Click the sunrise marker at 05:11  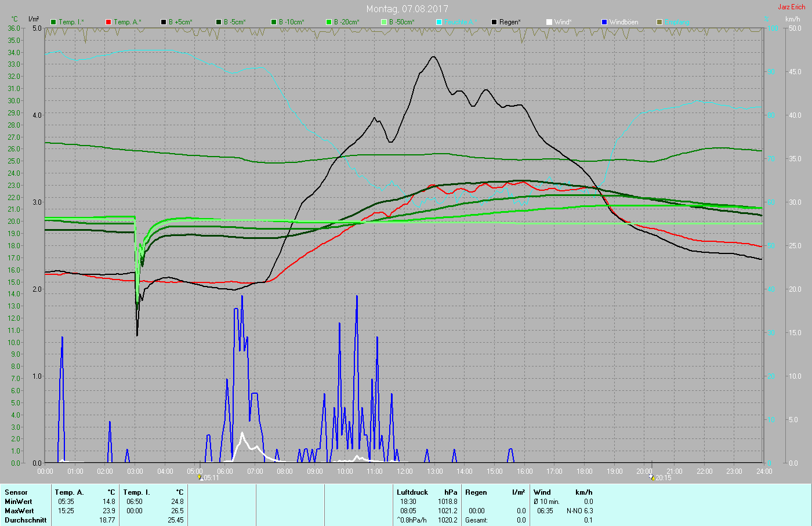point(201,478)
